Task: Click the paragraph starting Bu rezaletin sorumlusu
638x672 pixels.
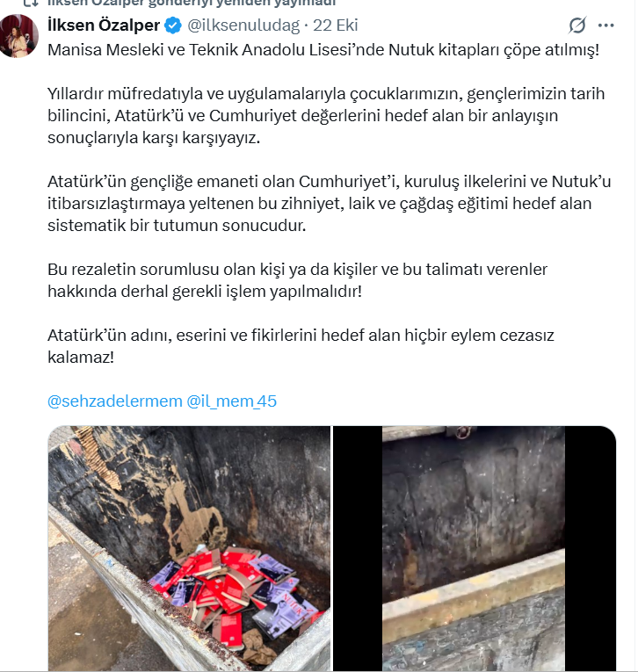Action: 298,280
